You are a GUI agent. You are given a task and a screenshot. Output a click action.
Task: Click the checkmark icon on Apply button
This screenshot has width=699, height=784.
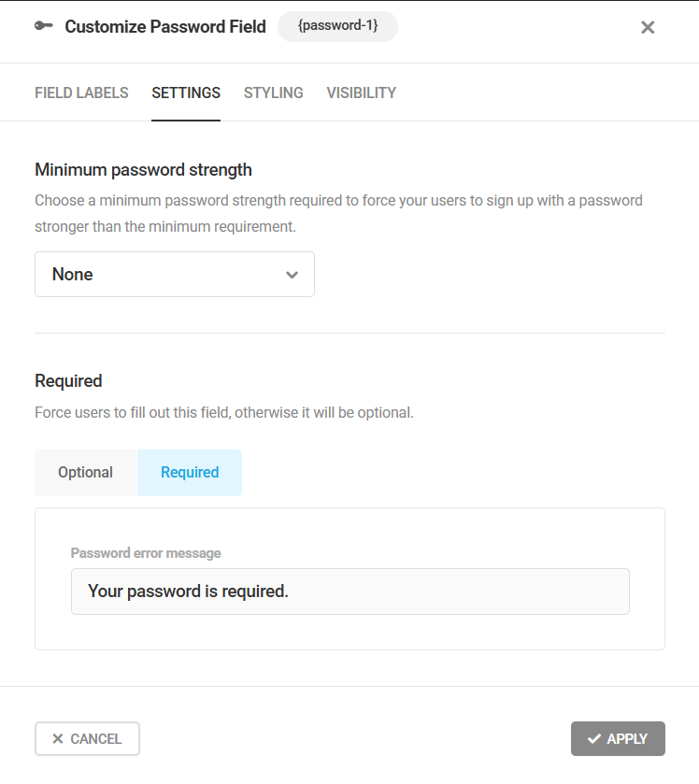tap(594, 739)
